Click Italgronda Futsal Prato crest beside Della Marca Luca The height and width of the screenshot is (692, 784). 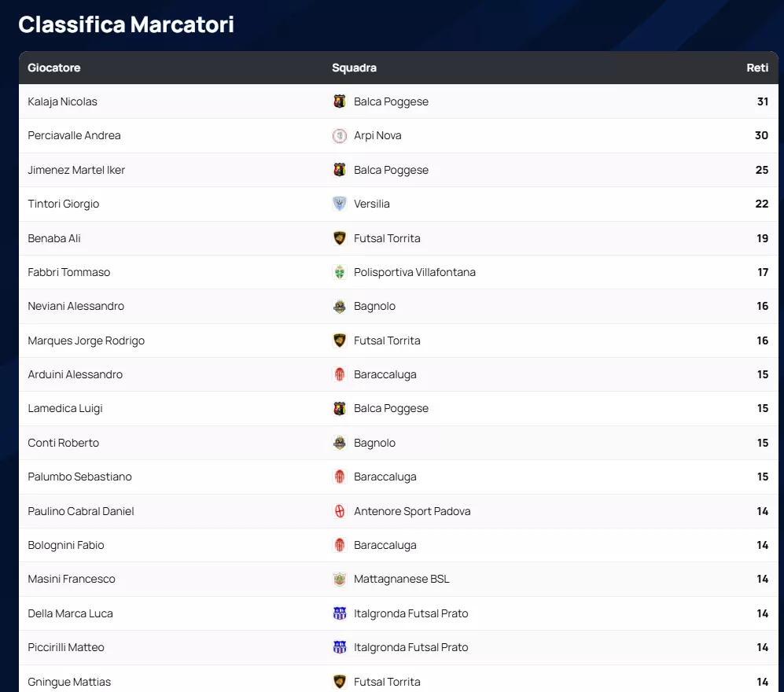tap(340, 613)
